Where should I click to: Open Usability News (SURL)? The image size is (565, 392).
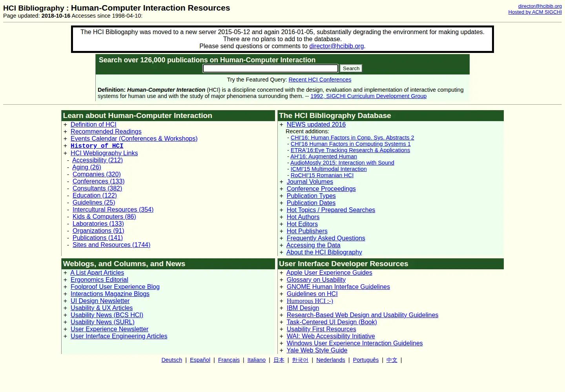tap(102, 322)
